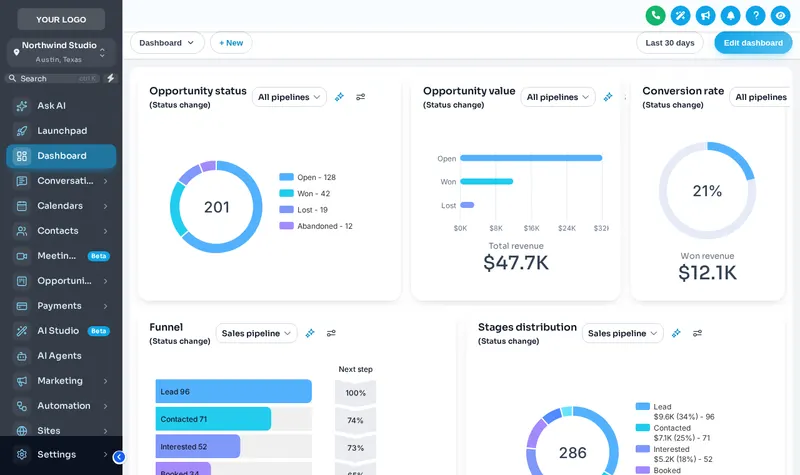Open All pipelines dropdown in Opportunity value
This screenshot has width=800, height=475.
pyautogui.click(x=558, y=97)
